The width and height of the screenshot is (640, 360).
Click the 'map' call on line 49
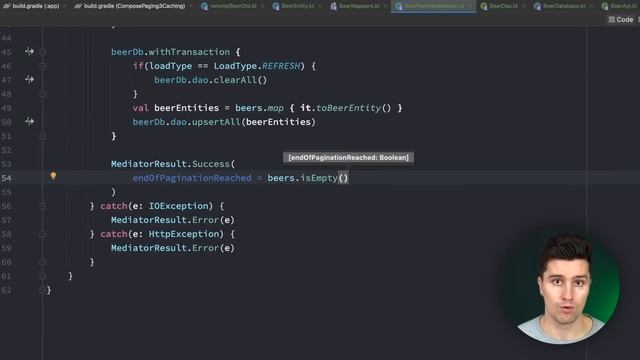(x=276, y=108)
